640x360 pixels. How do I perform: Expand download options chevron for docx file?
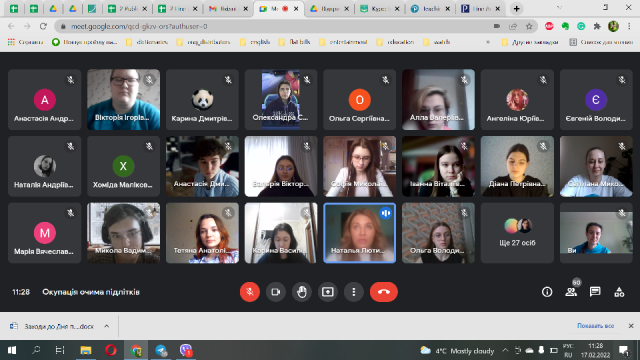pos(107,326)
